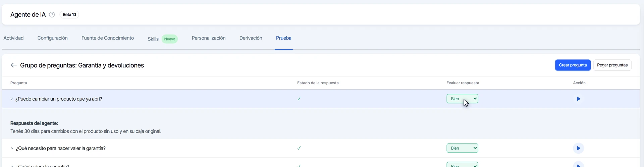The image size is (644, 167).
Task: Run the question ¿Qué necesito para hacer valer la garantía?
Action: pyautogui.click(x=578, y=148)
